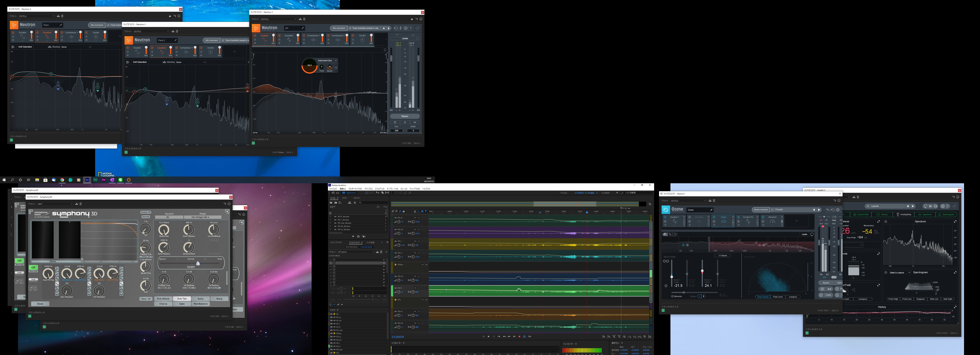Open Instrument Bus dropdown in Neutron Sculptor

[327, 60]
